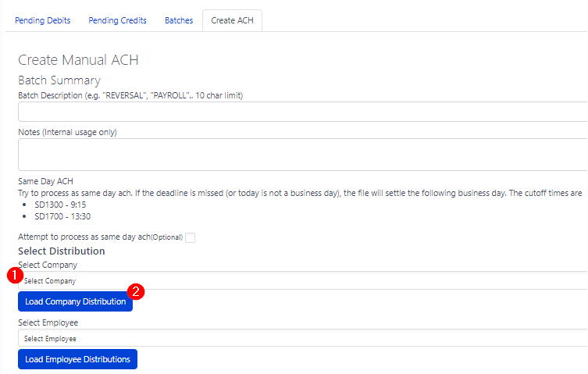The image size is (588, 374).
Task: Focus the Batch Description input field
Action: [303, 112]
